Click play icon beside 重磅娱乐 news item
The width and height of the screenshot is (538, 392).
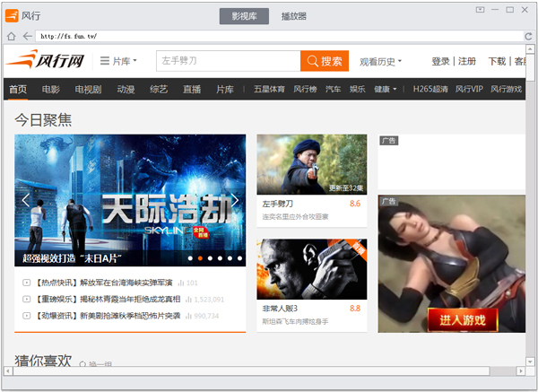(26, 299)
